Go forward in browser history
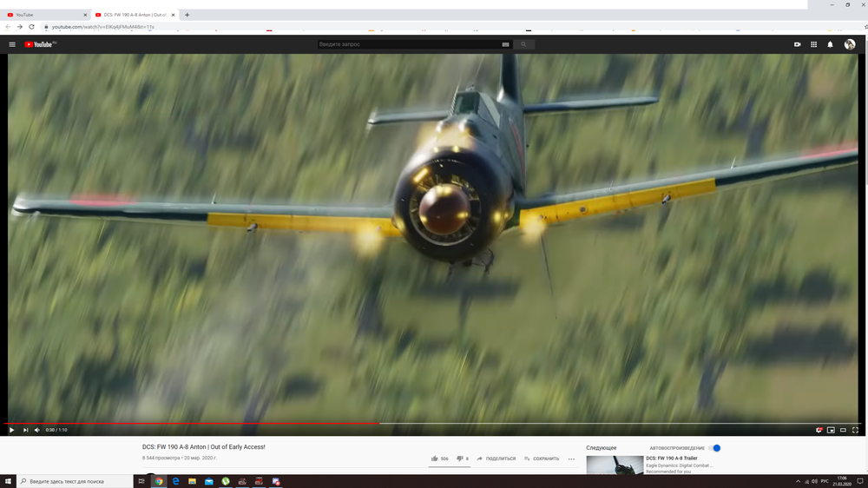Screen dimensions: 868x488 19,27
